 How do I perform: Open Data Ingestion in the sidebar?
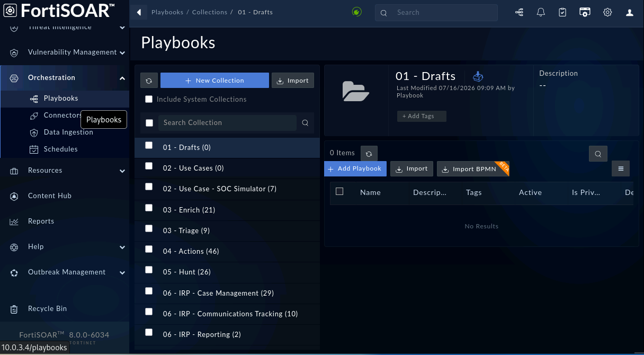click(x=68, y=132)
